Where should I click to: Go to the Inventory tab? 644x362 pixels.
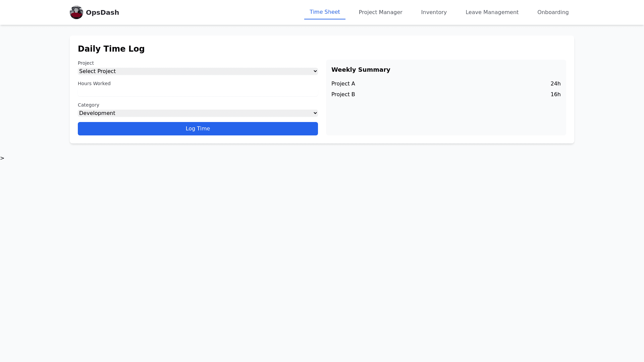[x=434, y=12]
